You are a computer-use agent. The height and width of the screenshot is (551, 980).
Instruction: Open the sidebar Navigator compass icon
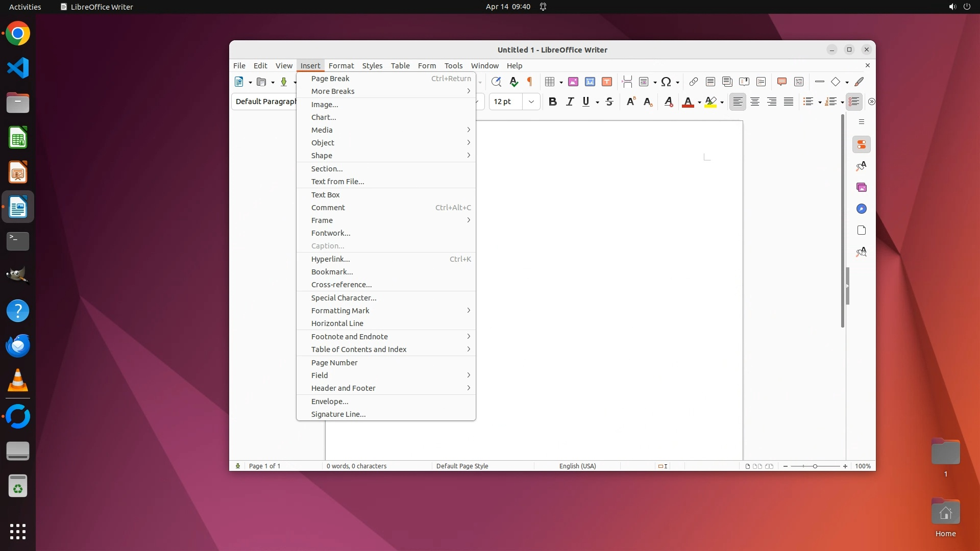tap(861, 209)
